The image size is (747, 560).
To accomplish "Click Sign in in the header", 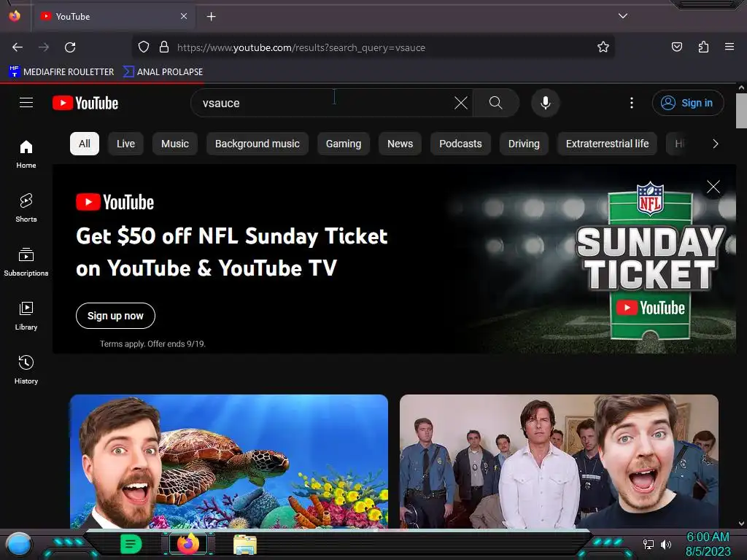I will (688, 103).
